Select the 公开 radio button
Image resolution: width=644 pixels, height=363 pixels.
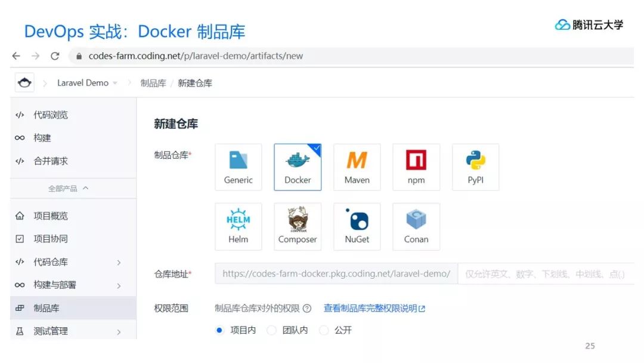[x=324, y=330]
